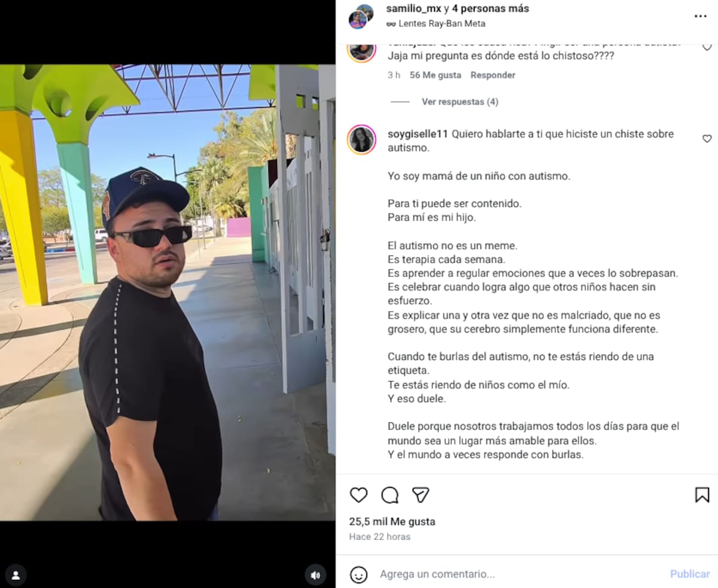Mute the video with the speaker button
718x588 pixels.
[315, 575]
